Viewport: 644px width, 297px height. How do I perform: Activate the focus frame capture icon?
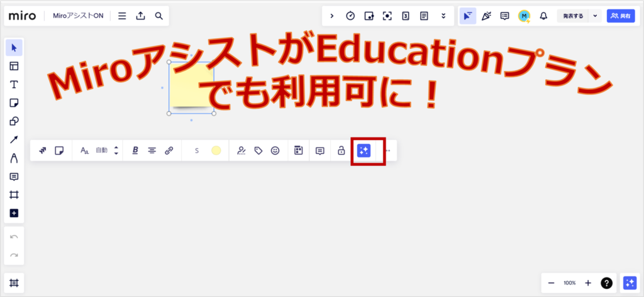(x=387, y=16)
